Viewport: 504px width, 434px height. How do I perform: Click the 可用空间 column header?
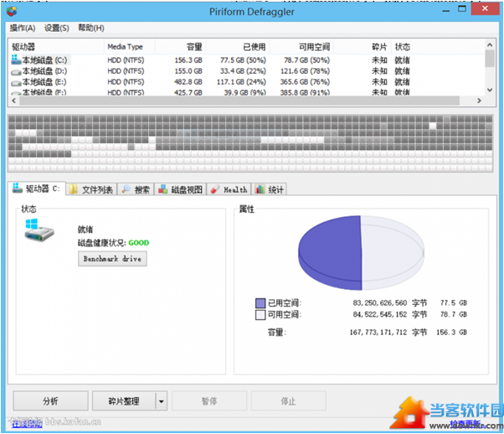pos(301,47)
